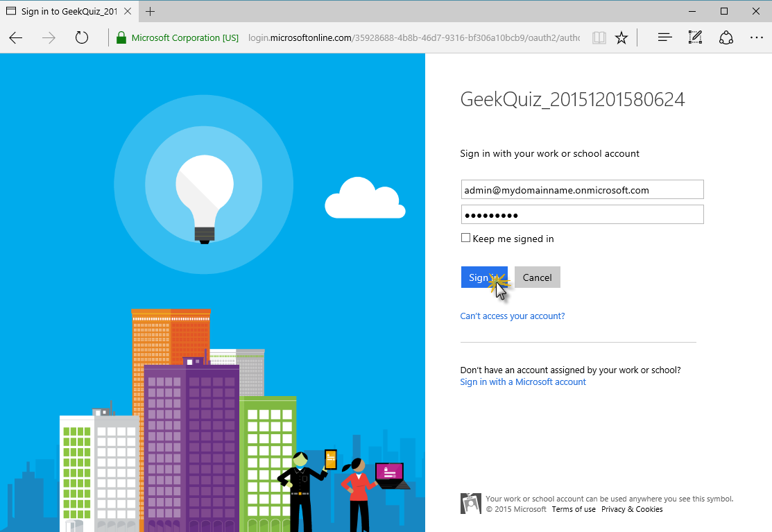Open a new tab with the plus button

pyautogui.click(x=151, y=11)
